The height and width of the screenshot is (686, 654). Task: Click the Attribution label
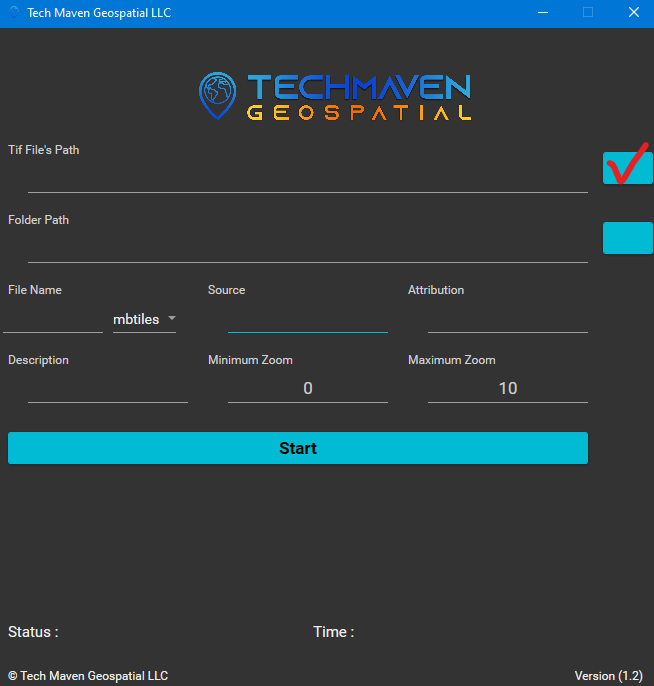(x=436, y=290)
